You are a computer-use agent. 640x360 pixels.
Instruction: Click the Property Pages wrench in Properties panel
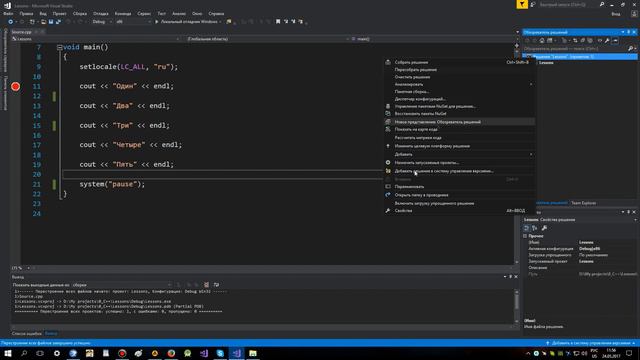(544, 228)
